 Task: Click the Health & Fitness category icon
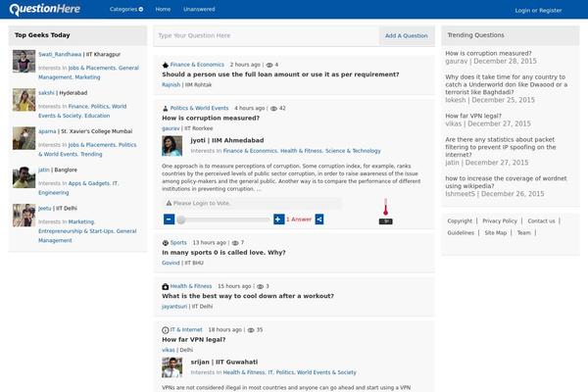(165, 286)
